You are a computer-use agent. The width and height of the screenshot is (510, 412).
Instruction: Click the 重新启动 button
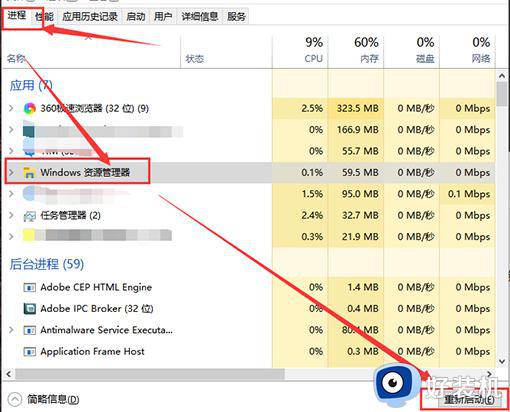pos(468,399)
